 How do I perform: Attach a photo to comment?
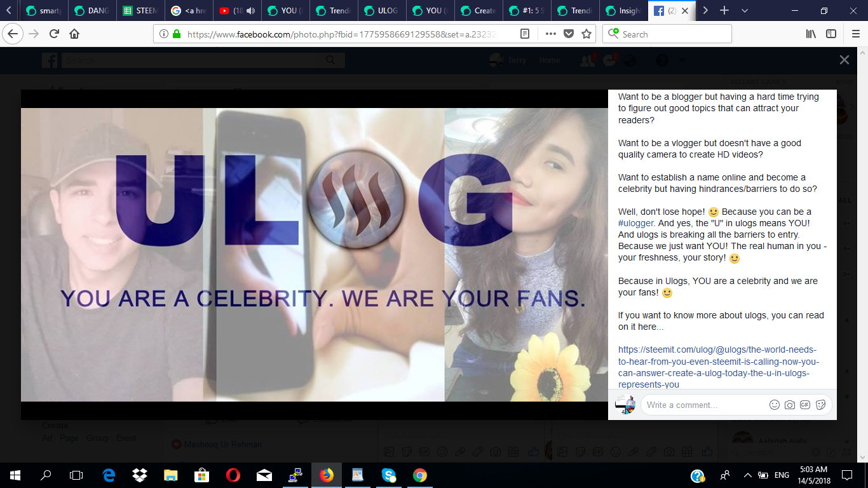[x=789, y=405]
